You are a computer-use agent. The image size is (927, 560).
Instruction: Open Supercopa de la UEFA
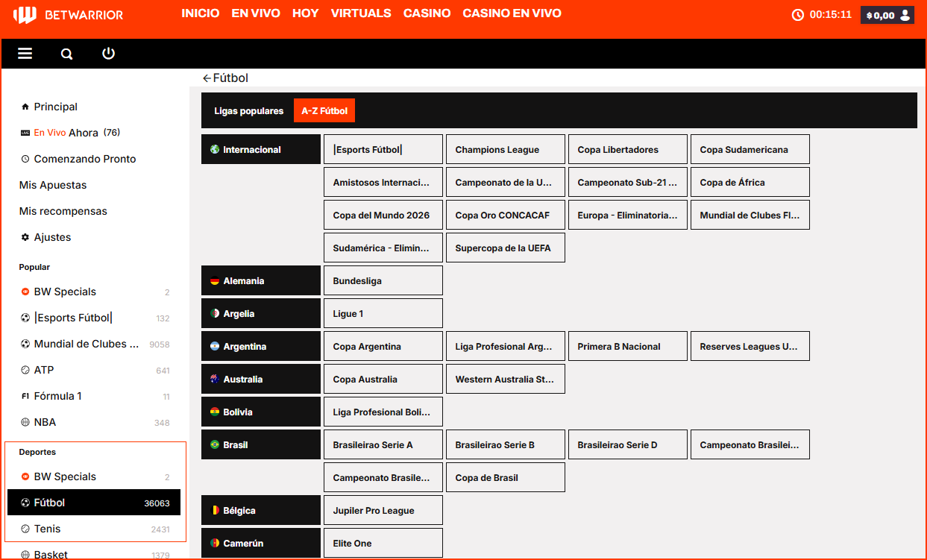coord(506,248)
